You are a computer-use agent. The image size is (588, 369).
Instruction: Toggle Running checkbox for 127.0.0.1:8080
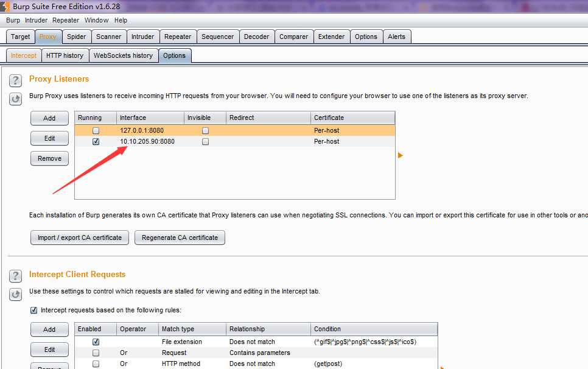coord(96,130)
